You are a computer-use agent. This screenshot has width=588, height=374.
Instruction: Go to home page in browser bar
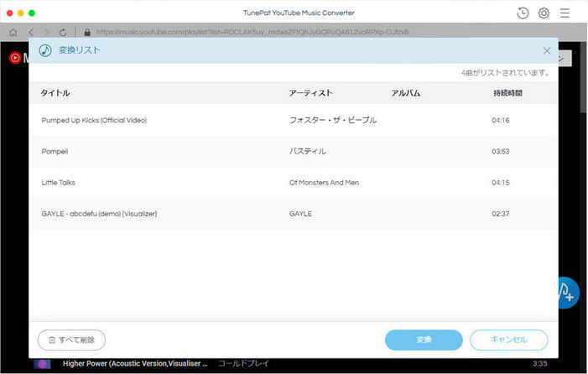pyautogui.click(x=13, y=32)
